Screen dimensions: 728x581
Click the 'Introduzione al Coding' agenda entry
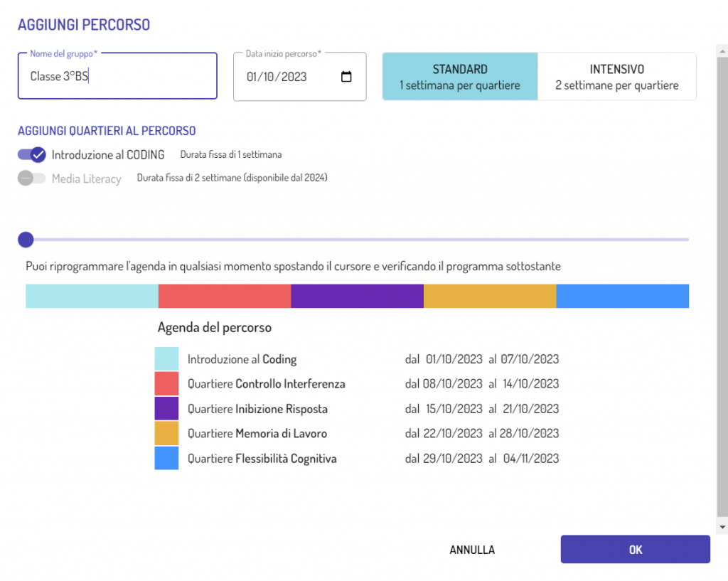[x=242, y=359]
